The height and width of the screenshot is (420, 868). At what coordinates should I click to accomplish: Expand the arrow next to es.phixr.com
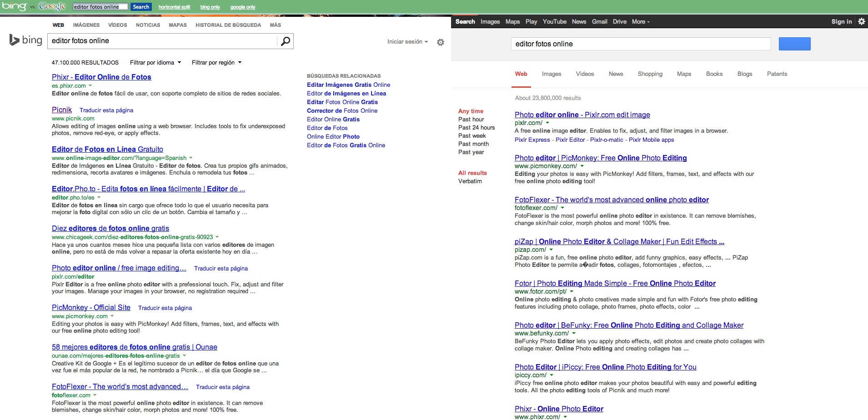[x=90, y=86]
